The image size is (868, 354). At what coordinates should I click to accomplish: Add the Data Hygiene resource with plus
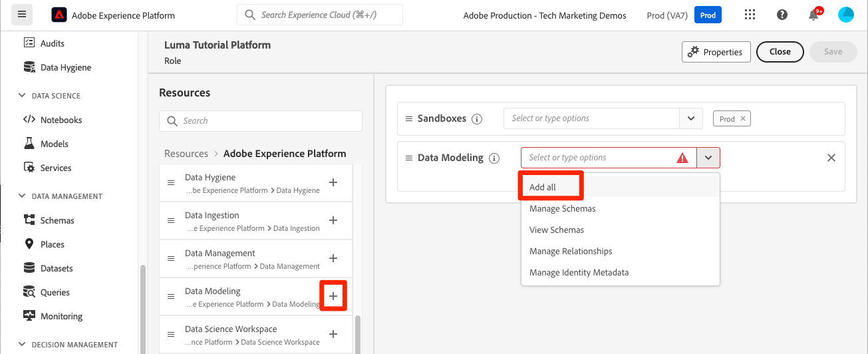(x=333, y=182)
